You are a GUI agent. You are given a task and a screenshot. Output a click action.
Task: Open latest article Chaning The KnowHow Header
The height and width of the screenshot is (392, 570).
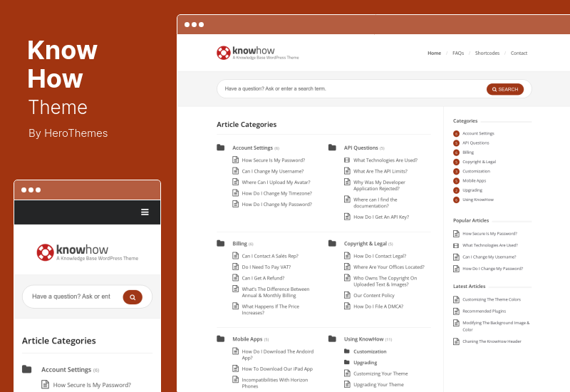pos(492,341)
